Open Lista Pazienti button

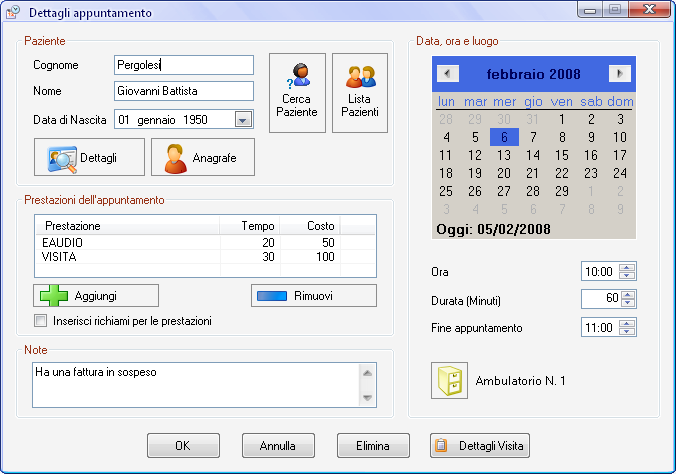coord(360,93)
